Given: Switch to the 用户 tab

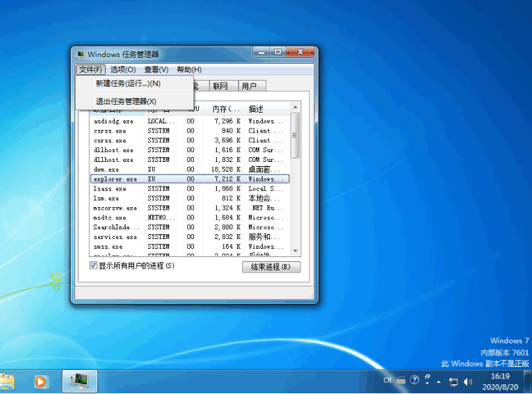Looking at the screenshot, I should coord(249,86).
